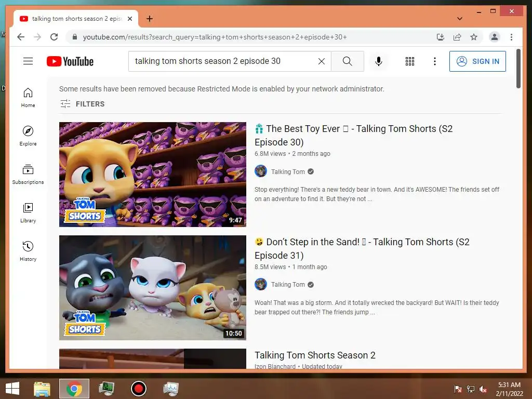Image resolution: width=532 pixels, height=399 pixels.
Task: Start voice search with the microphone icon
Action: 379,61
